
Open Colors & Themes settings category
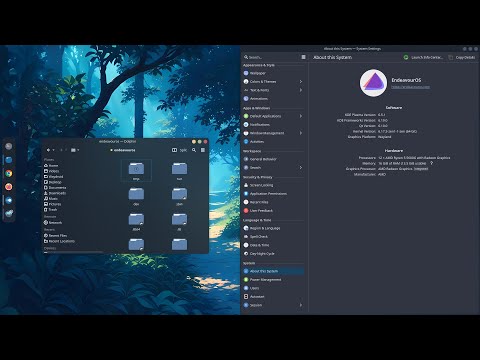coord(273,81)
